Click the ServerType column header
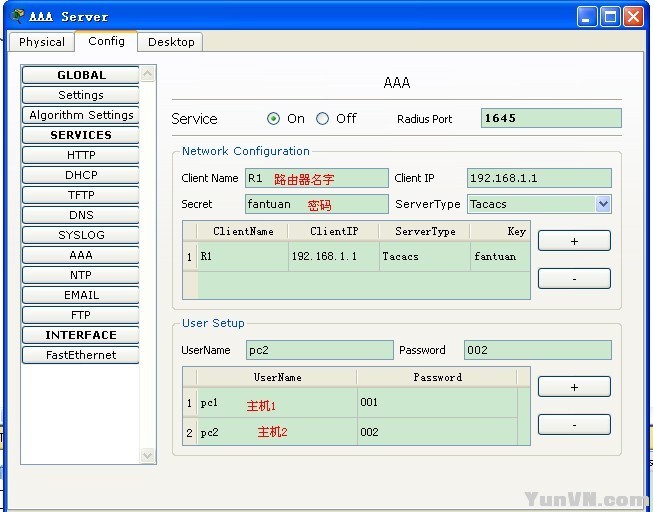 (x=425, y=231)
